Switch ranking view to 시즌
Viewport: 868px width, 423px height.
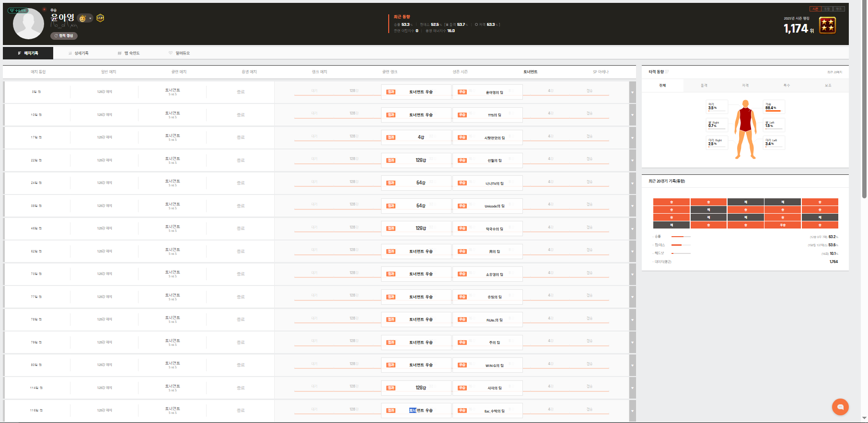(x=815, y=9)
